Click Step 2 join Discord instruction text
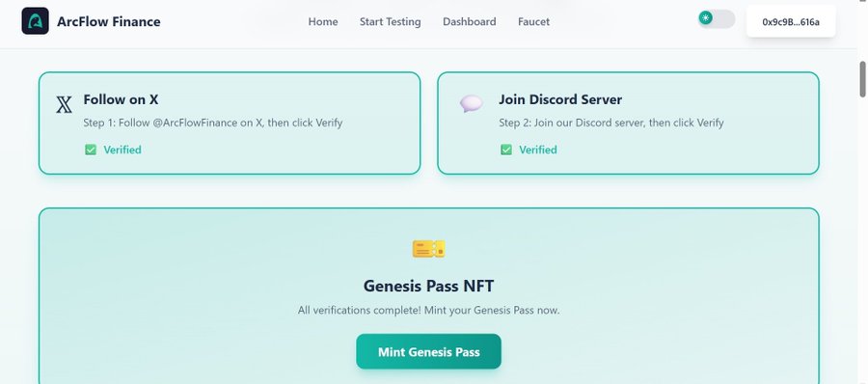The width and height of the screenshot is (868, 384). pos(611,123)
